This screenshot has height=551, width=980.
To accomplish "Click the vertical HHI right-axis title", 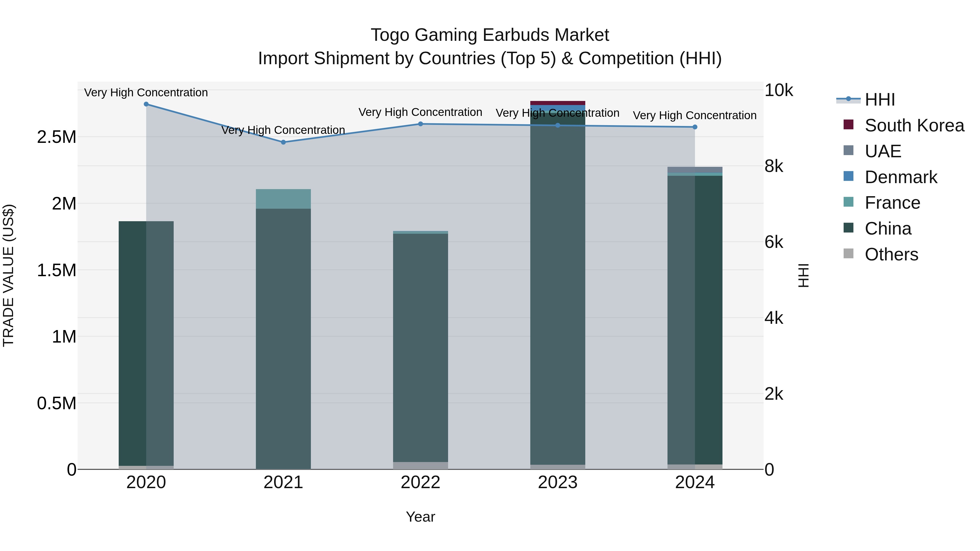I will point(804,275).
